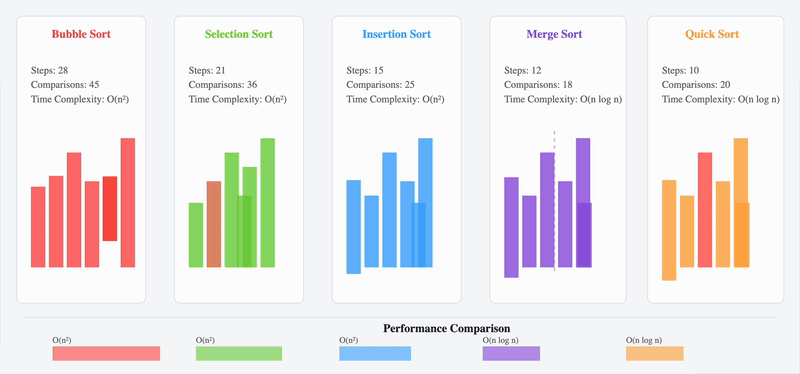Screen dimensions: 800x374
Task: Click the tallest bar in Bubble Sort chart
Action: pos(128,202)
